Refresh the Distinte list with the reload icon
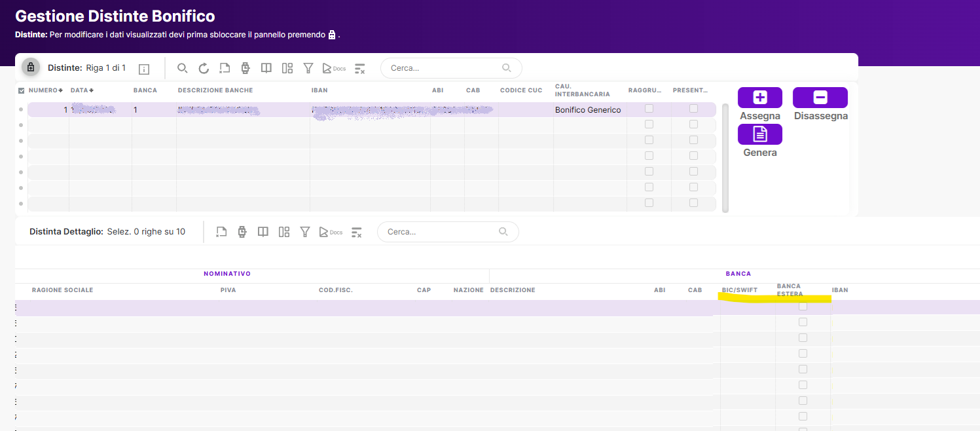The image size is (980, 431). point(204,68)
